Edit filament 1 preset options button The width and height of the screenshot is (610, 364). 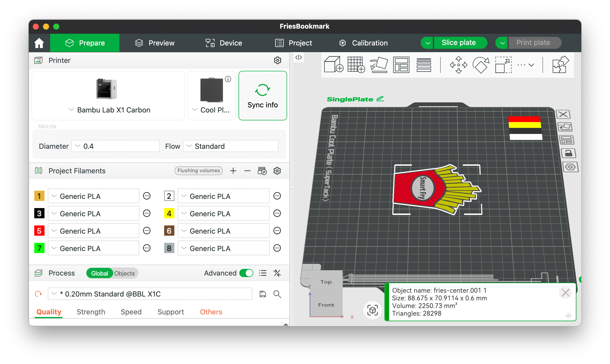[146, 196]
